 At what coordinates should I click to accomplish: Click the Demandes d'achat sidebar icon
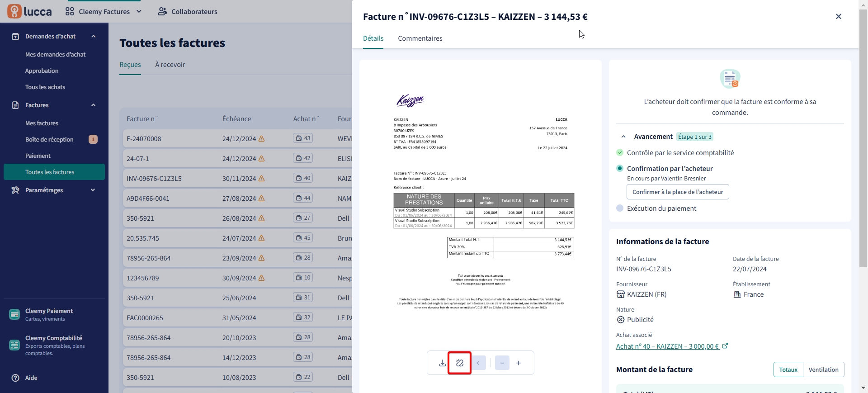click(x=15, y=36)
